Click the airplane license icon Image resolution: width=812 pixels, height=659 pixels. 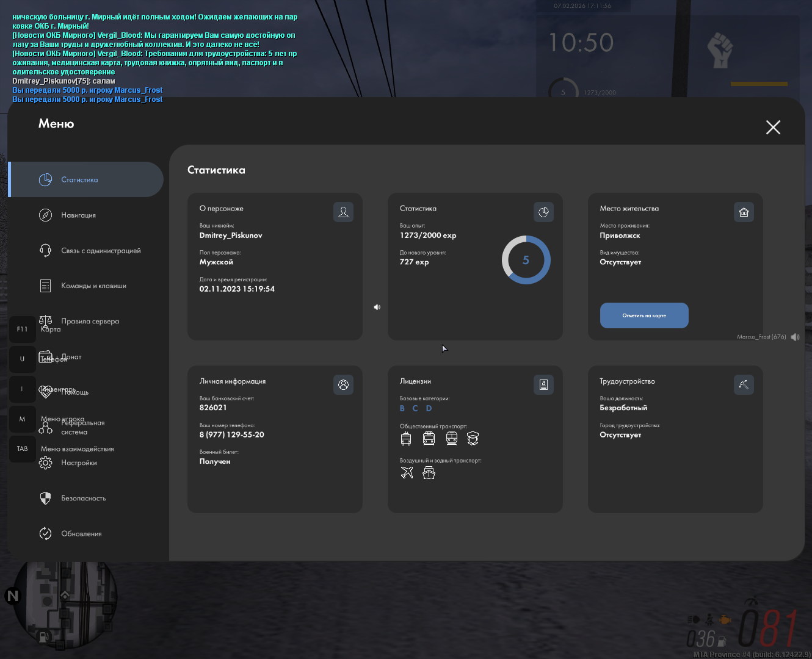pos(407,473)
